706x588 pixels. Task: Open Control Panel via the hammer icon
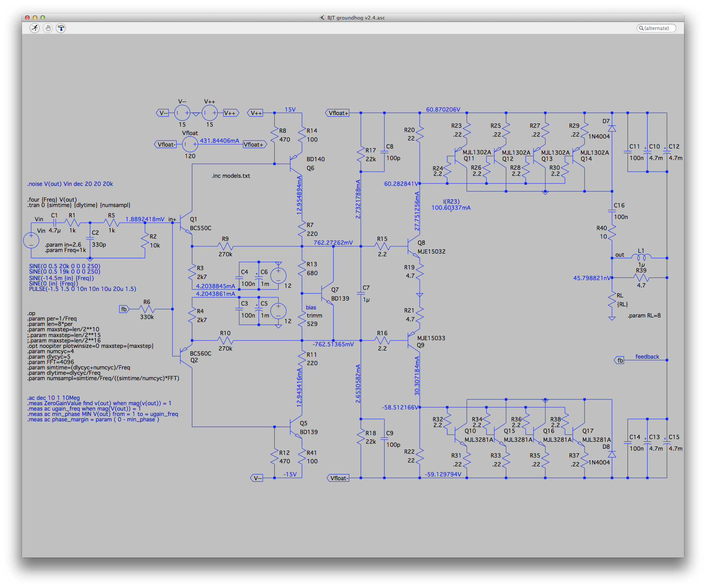(x=61, y=28)
